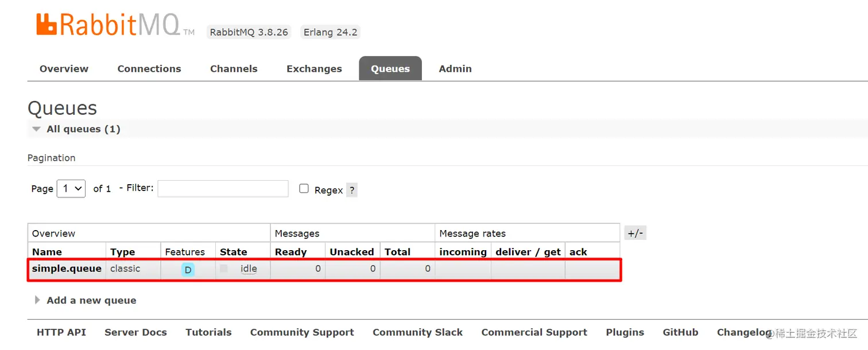Click the idle state of simple.queue
This screenshot has width=868, height=350.
pos(249,269)
